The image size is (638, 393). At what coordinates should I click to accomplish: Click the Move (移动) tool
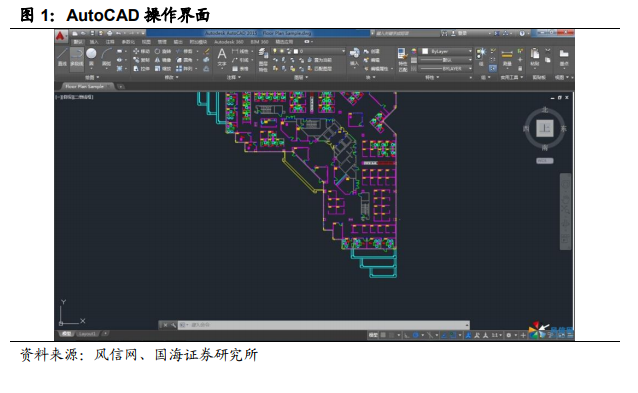coord(141,51)
